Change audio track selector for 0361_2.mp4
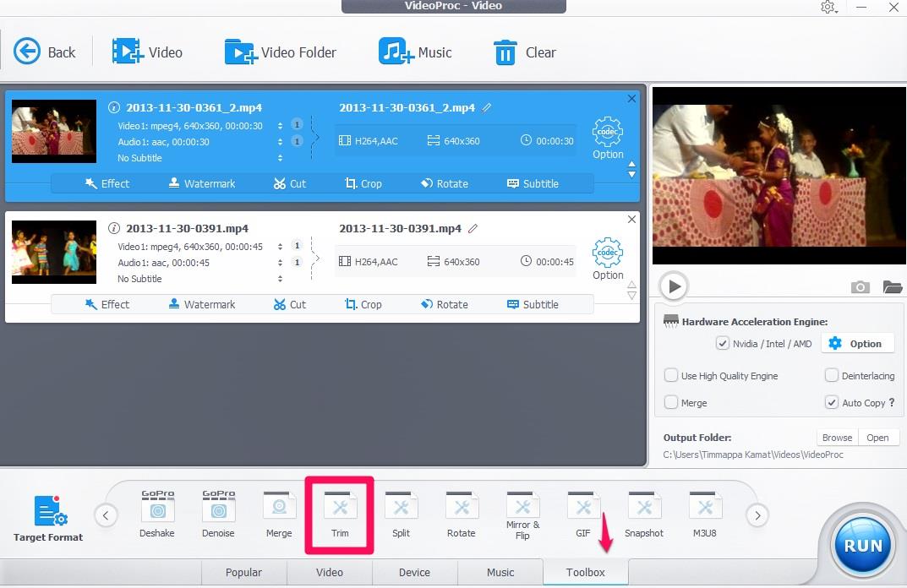The width and height of the screenshot is (907, 588). [x=280, y=142]
